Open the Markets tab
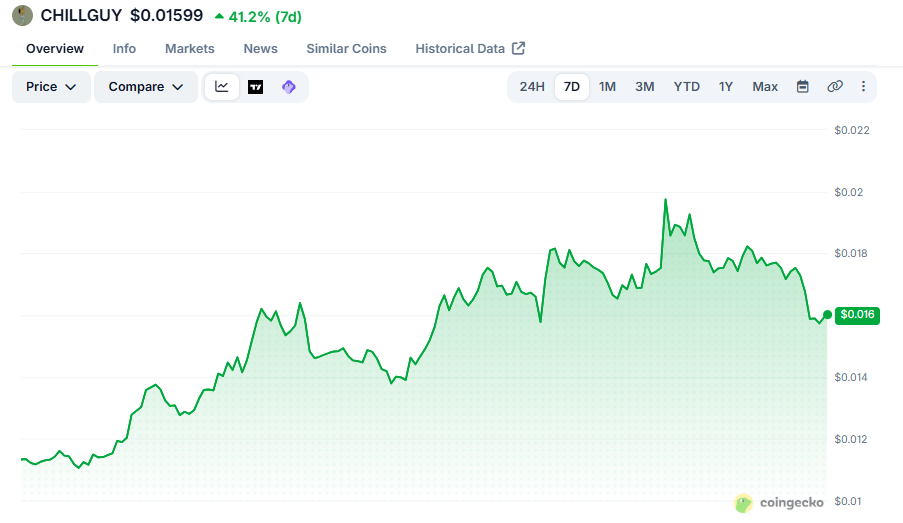Screen dimensions: 903x523 tap(189, 49)
